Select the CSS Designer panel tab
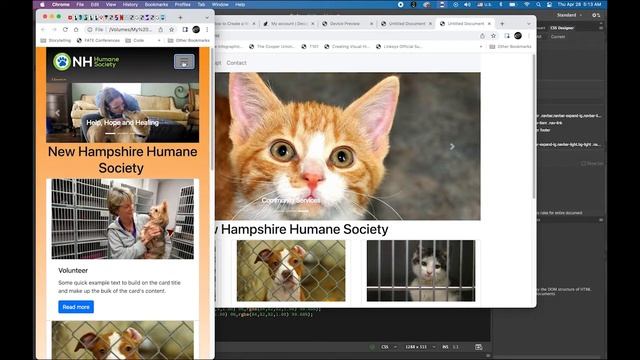The image size is (640, 360). pyautogui.click(x=562, y=28)
